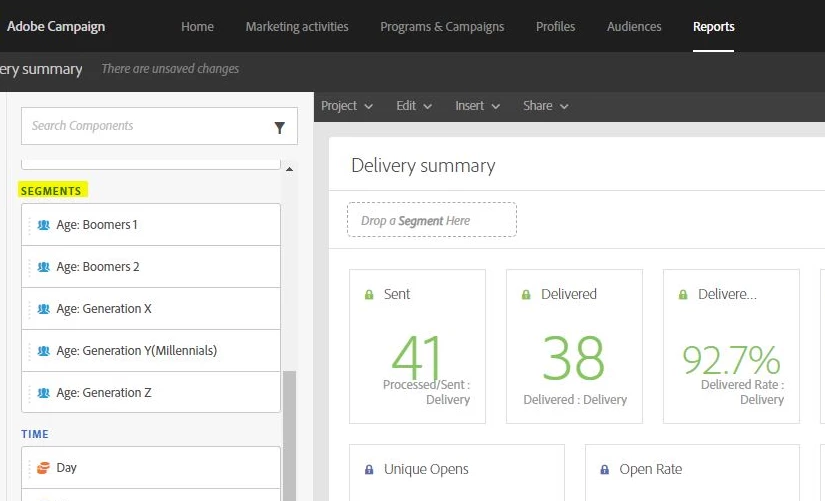Click the Open Rate card title
The width and height of the screenshot is (825, 501).
coord(651,469)
